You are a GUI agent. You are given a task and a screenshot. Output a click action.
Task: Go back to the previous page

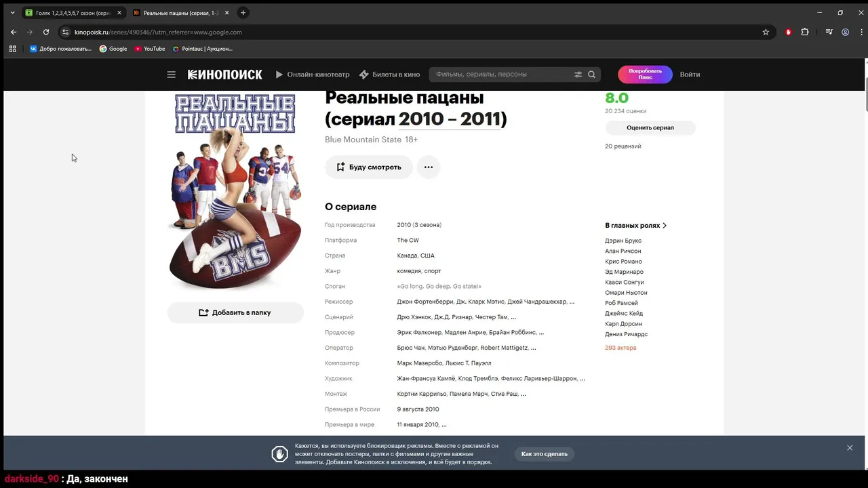point(13,32)
